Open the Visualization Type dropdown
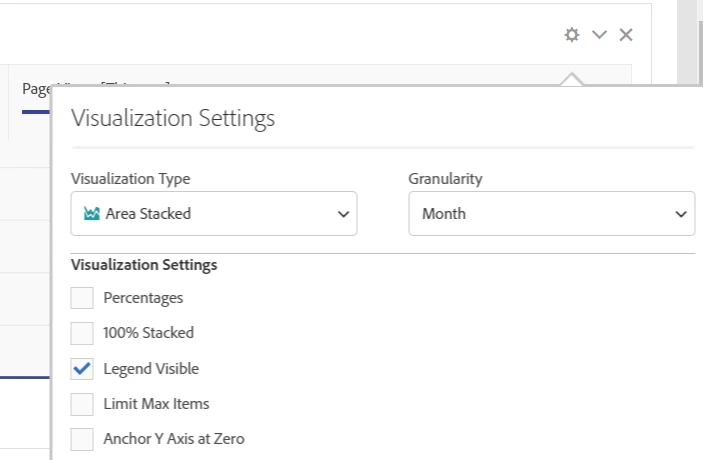 click(x=213, y=214)
